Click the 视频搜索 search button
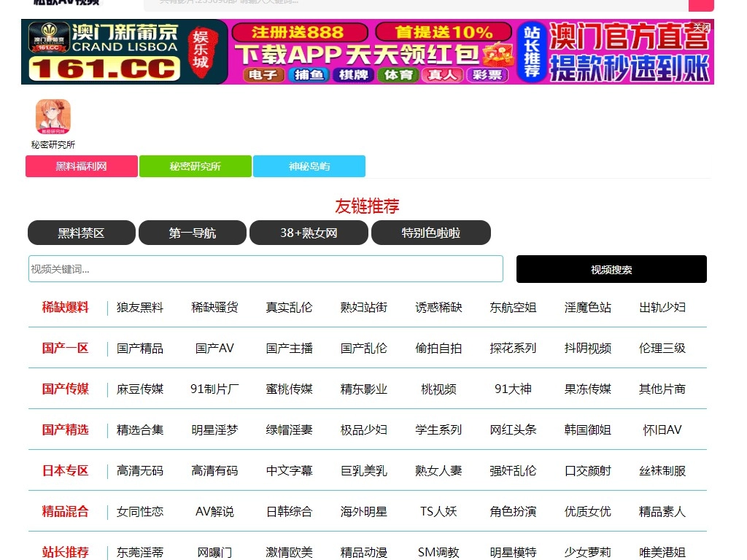The height and width of the screenshot is (560, 747). point(611,268)
